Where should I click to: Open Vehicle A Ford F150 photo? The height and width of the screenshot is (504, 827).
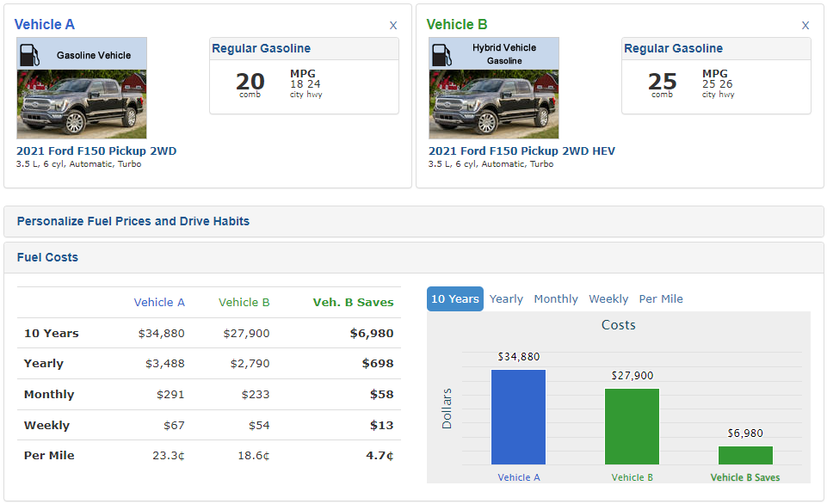point(81,104)
